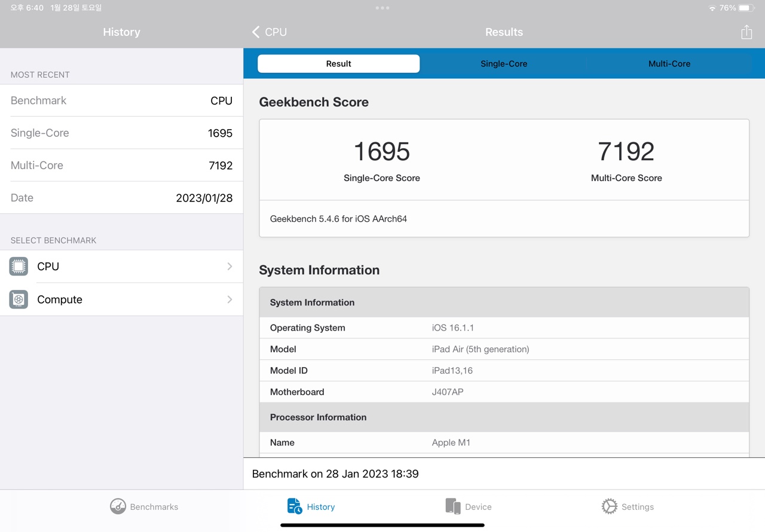Open the Compute benchmark icon
This screenshot has height=532, width=765.
click(19, 299)
